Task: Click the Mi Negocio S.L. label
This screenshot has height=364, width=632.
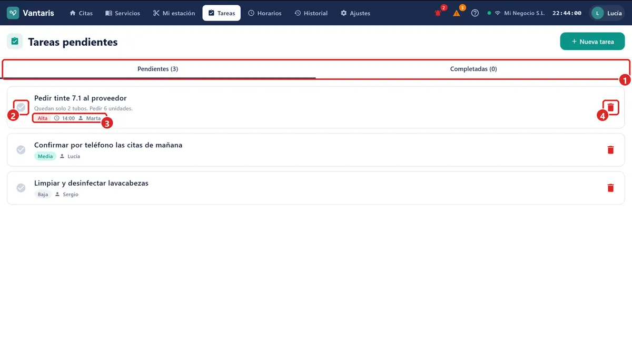Action: coord(524,13)
